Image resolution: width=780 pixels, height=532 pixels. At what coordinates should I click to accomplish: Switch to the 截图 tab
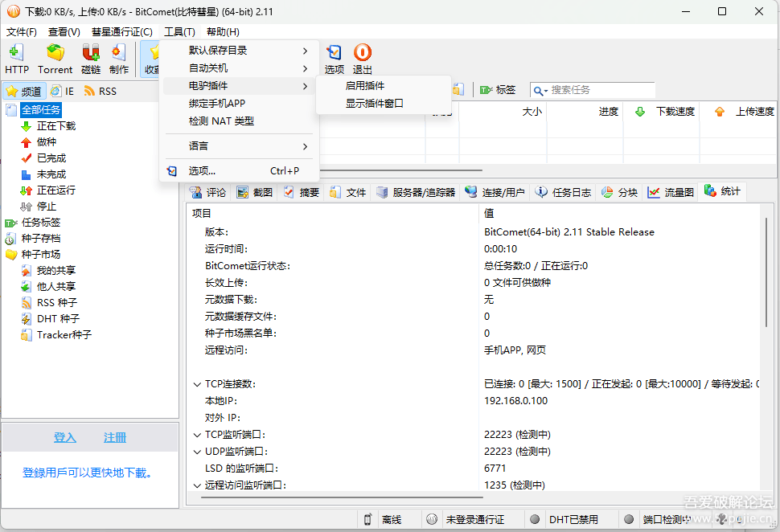coord(255,192)
